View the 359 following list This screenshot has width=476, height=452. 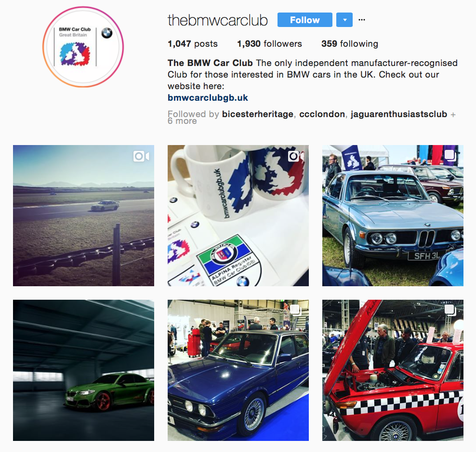point(350,44)
